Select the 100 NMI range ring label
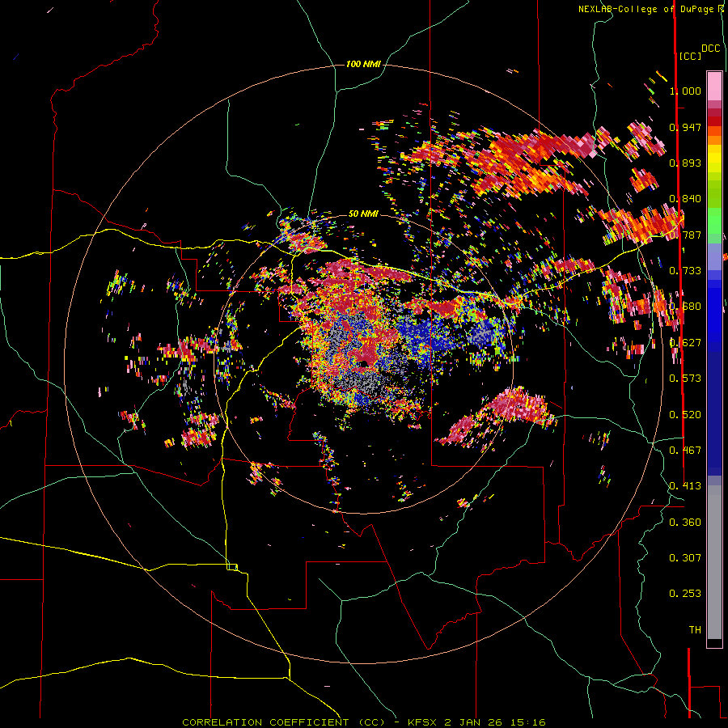This screenshot has width=728, height=728. (363, 64)
